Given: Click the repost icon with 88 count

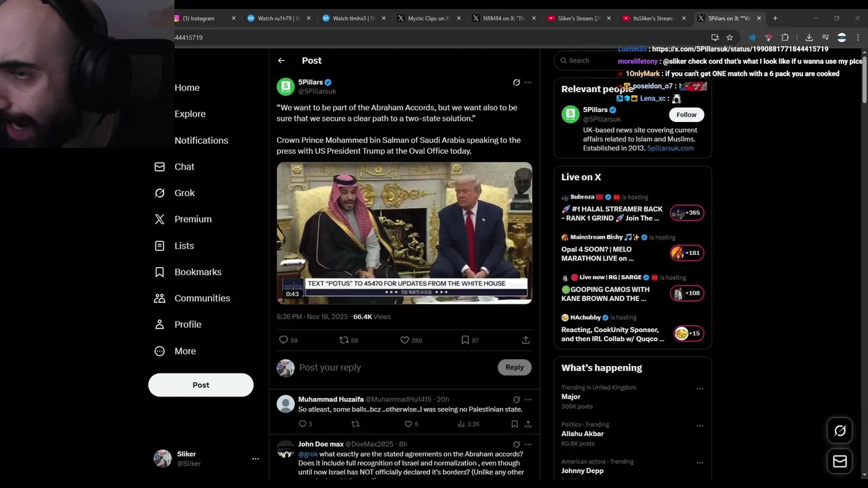Looking at the screenshot, I should pos(344,340).
